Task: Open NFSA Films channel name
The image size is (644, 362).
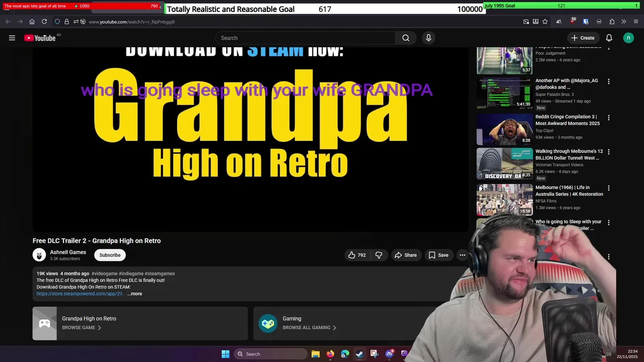Action: pos(546,201)
